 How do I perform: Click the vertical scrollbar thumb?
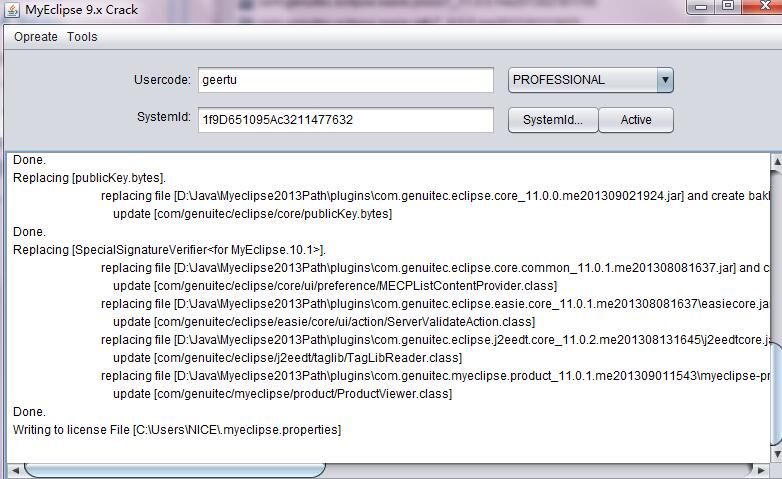pyautogui.click(x=777, y=394)
